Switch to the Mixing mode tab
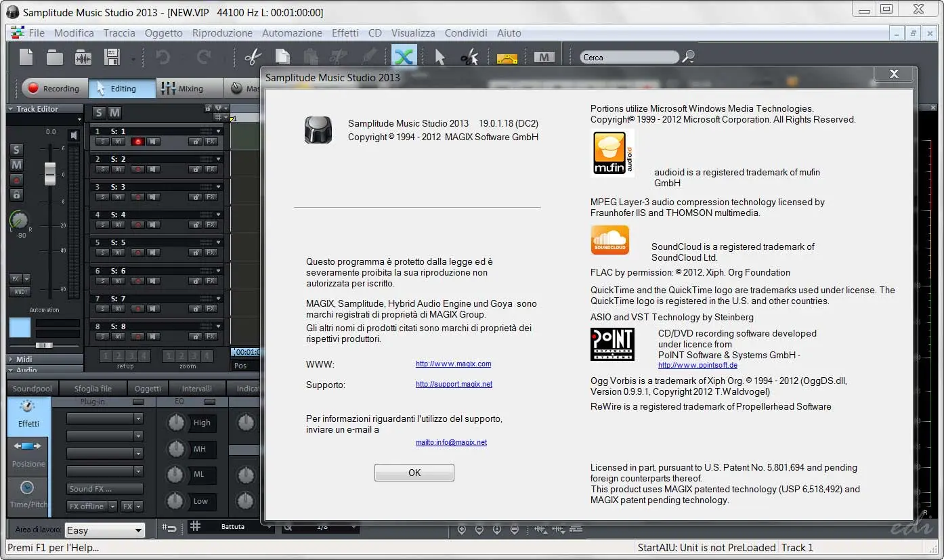Viewport: 944px width, 560px height. 190,88
